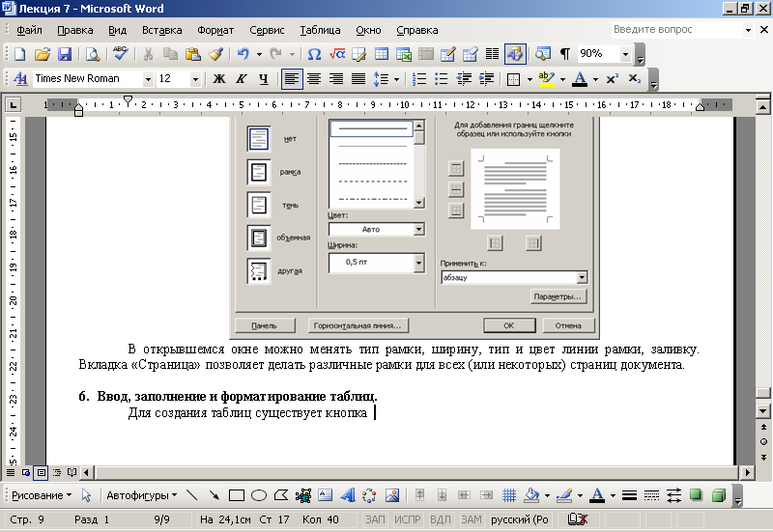Apply font color on formatting toolbar
The height and width of the screenshot is (532, 773).
[581, 79]
